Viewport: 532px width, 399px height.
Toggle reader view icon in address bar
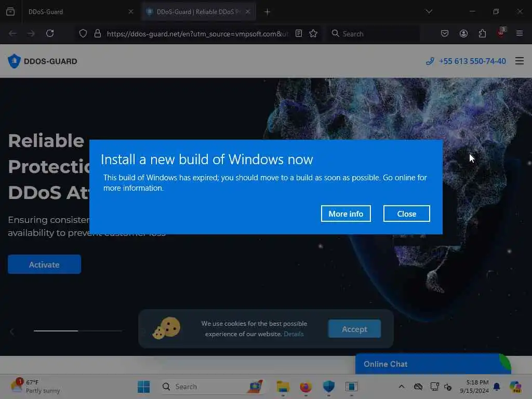click(299, 34)
